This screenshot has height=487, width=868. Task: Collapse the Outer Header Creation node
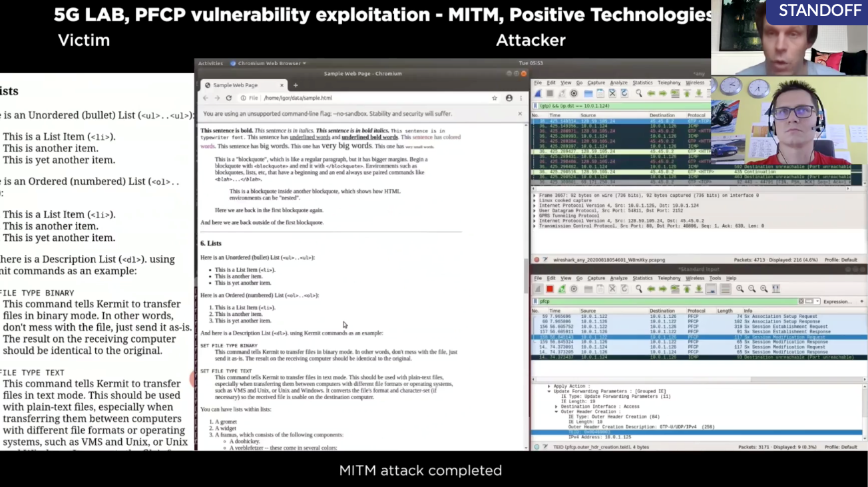click(556, 411)
